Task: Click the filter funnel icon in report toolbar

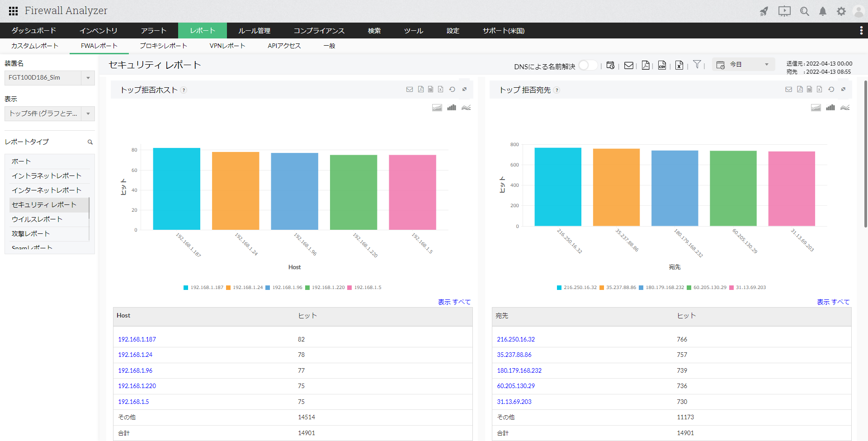Action: 697,65
